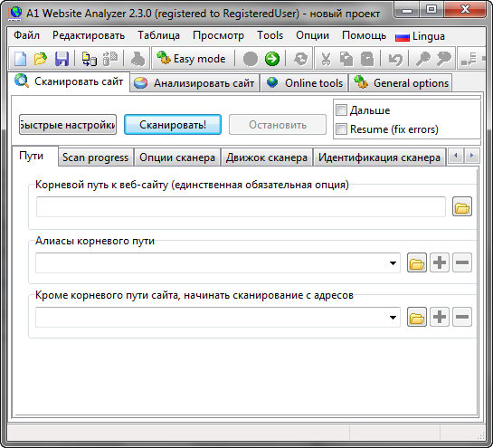Open the Быстрые настройки button
This screenshot has height=448, width=493.
tap(68, 125)
